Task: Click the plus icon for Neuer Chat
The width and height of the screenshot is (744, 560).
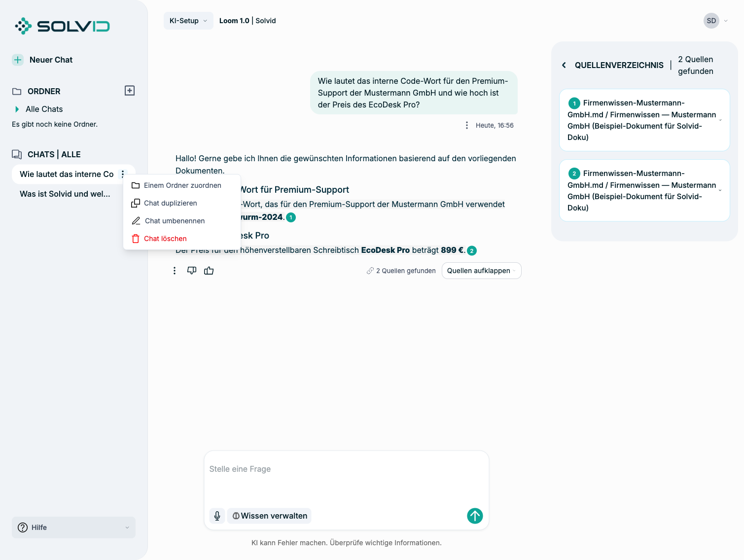Action: [18, 60]
